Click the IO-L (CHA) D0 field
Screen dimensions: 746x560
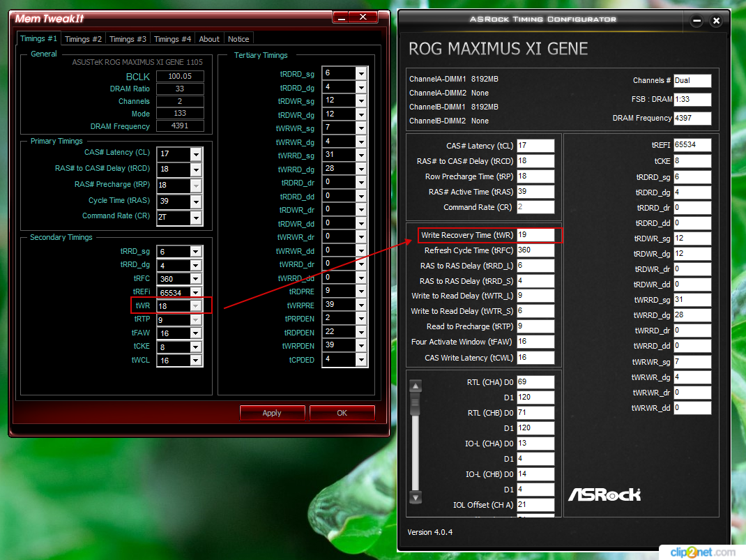coord(535,444)
